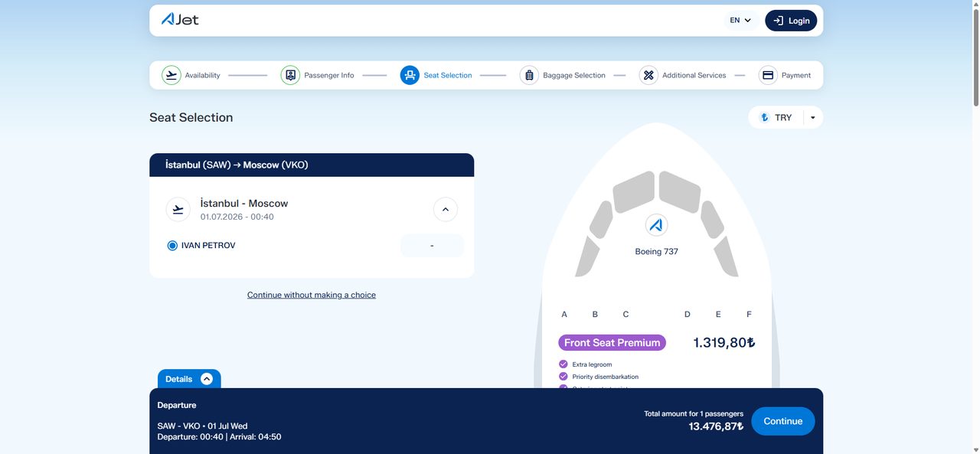Click the Passenger Info step icon
Viewport: 980px width, 454px height.
pyautogui.click(x=290, y=75)
